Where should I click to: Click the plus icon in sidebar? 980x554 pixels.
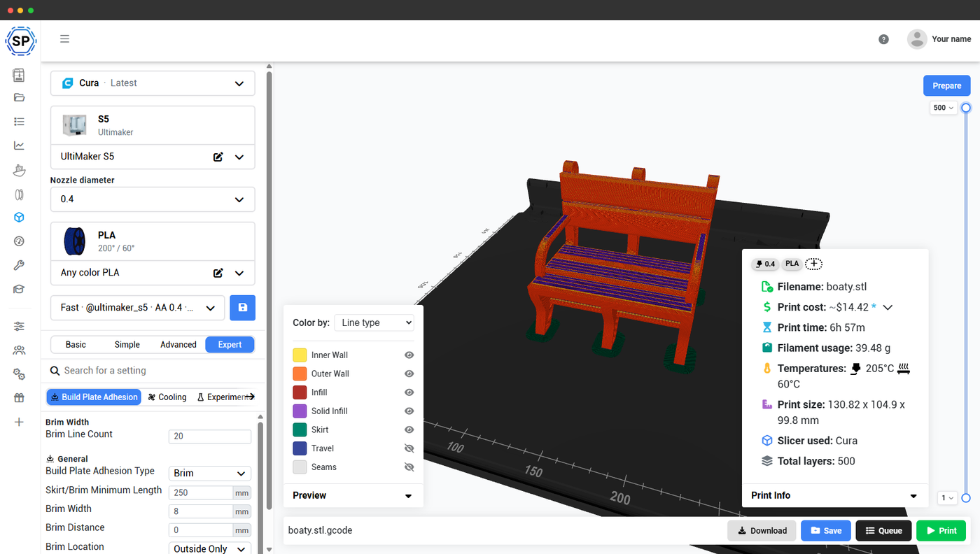19,422
